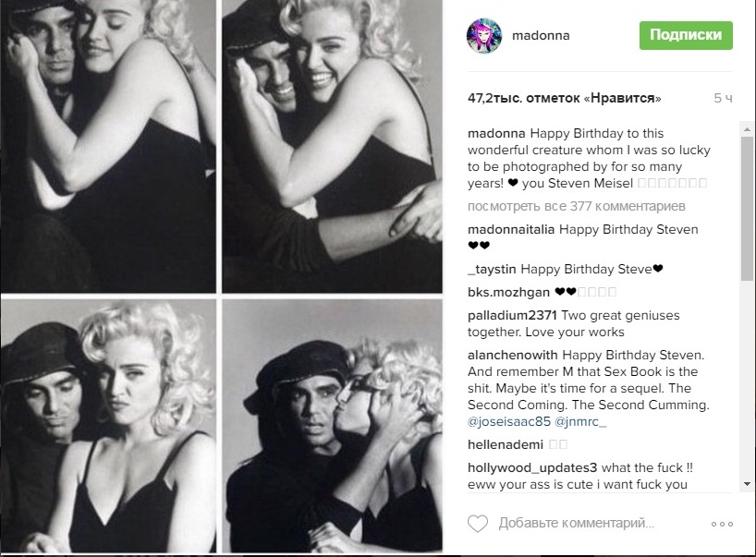Open the three-dot more options menu
This screenshot has height=557, width=756.
click(722, 524)
